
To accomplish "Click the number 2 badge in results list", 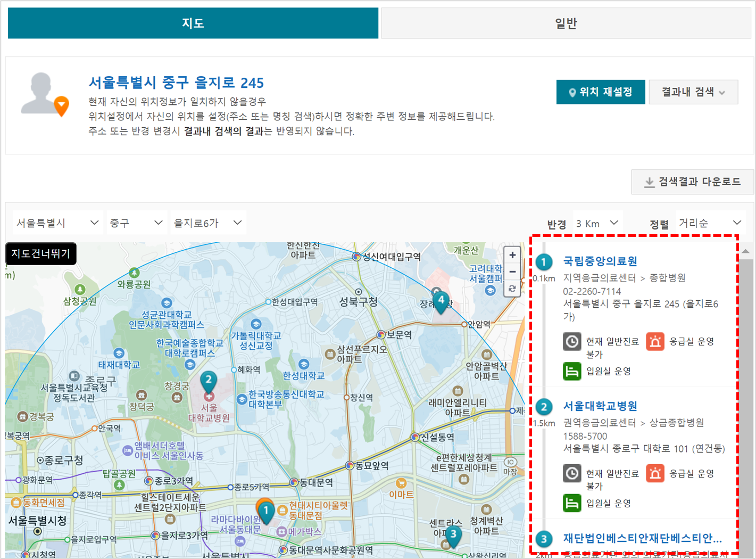I will point(544,407).
